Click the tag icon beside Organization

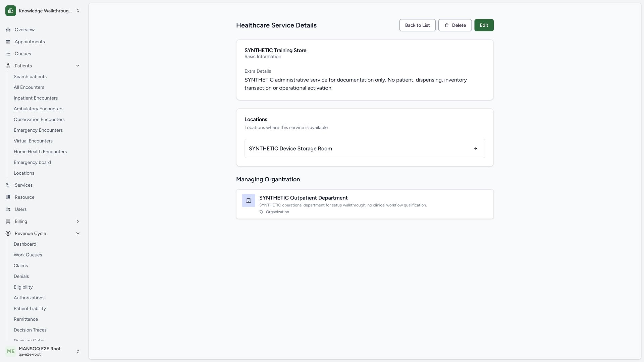(261, 212)
